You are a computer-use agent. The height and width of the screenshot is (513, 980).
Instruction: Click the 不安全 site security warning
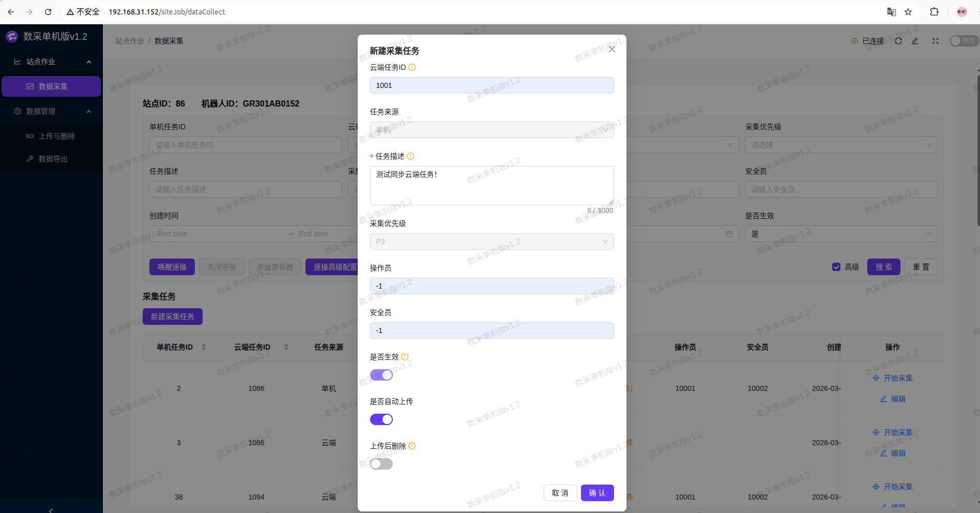83,12
